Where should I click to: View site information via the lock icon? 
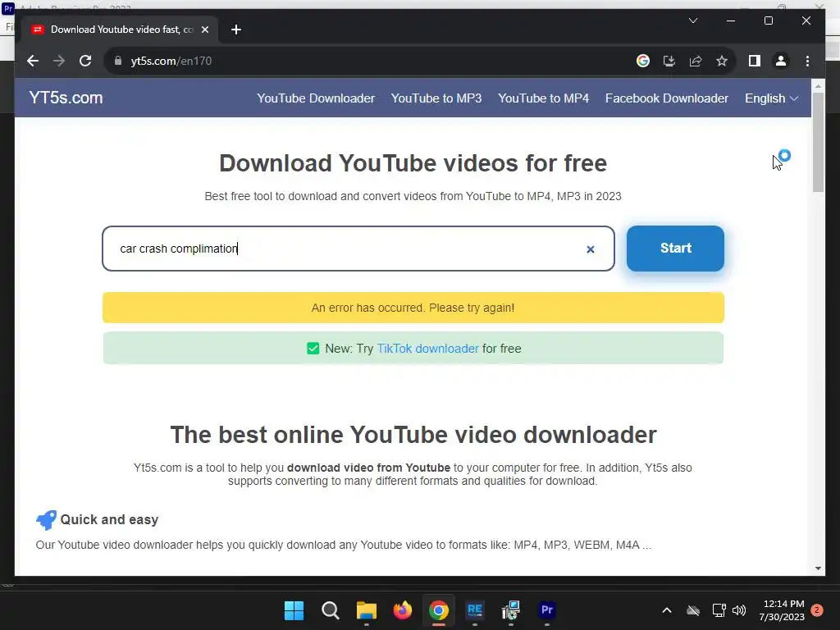point(118,61)
